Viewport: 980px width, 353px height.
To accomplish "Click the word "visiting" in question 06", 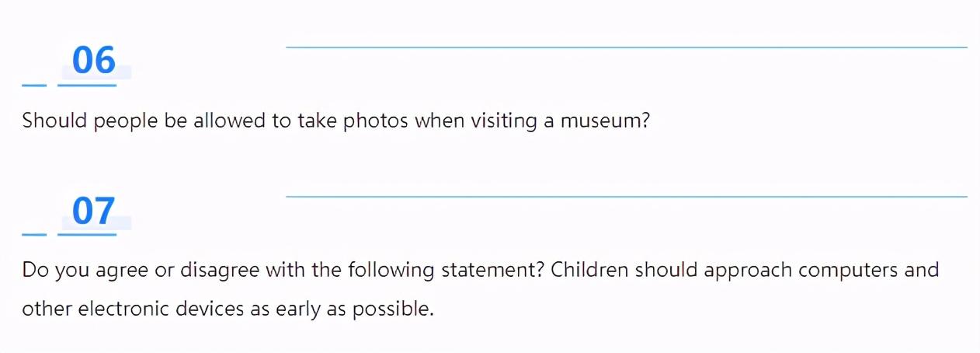I will point(504,122).
